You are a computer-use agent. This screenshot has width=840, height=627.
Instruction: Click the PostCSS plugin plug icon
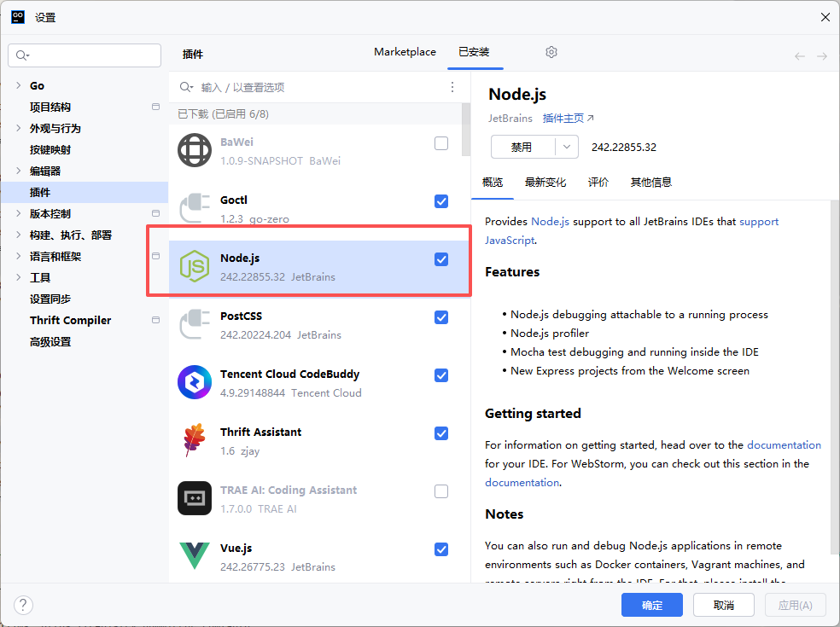[195, 324]
